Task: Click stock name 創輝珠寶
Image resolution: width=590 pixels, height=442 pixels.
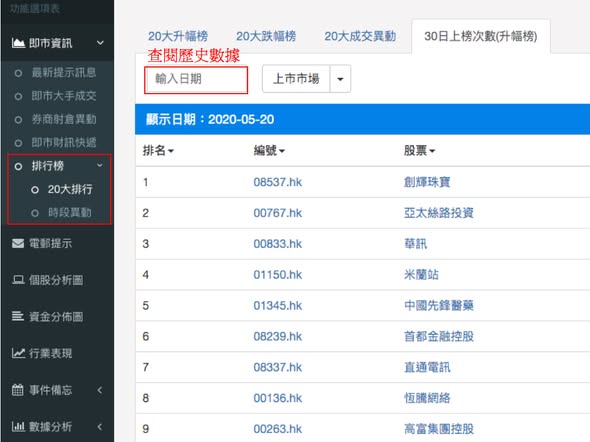Action: 427,182
